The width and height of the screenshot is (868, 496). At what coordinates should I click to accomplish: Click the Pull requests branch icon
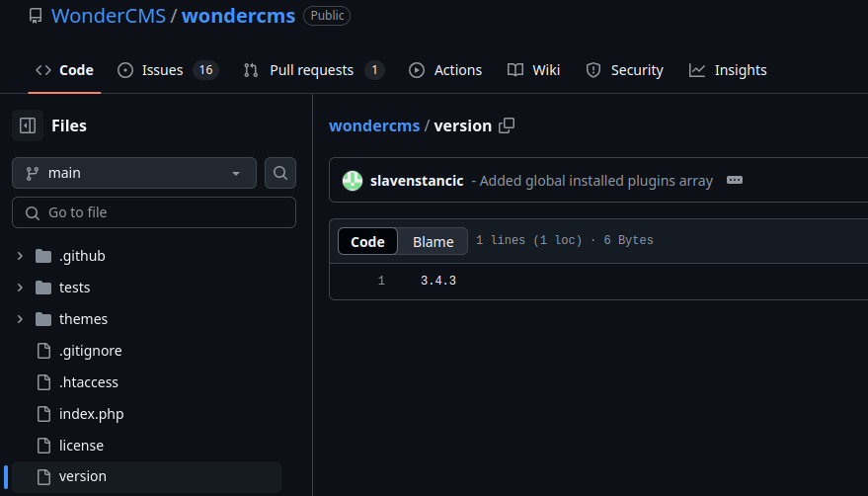point(251,70)
